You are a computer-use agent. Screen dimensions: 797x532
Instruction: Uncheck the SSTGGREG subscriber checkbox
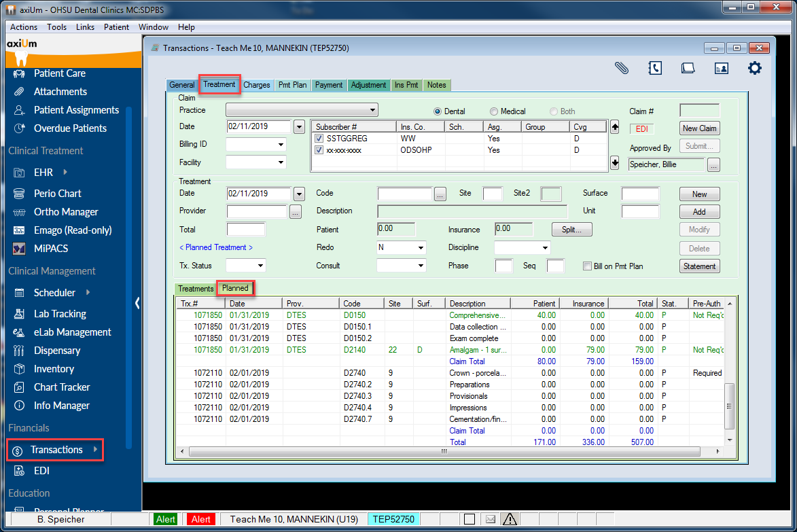(319, 138)
